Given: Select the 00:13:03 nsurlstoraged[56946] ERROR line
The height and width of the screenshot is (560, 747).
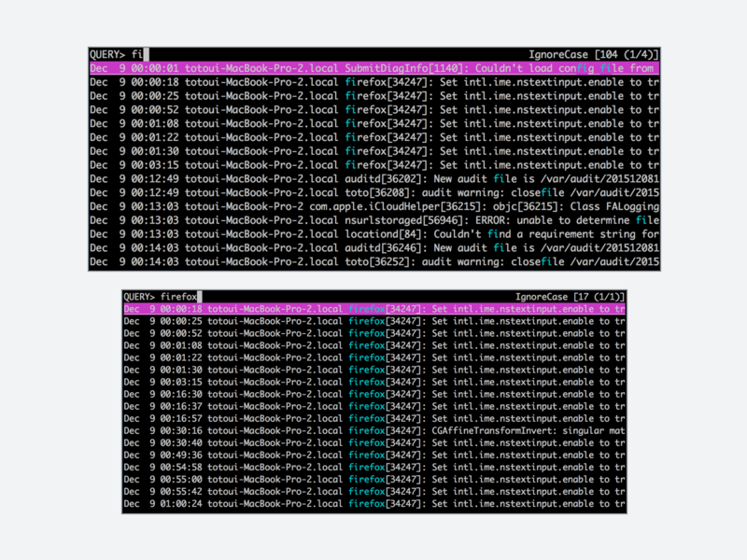Looking at the screenshot, I should (x=374, y=220).
